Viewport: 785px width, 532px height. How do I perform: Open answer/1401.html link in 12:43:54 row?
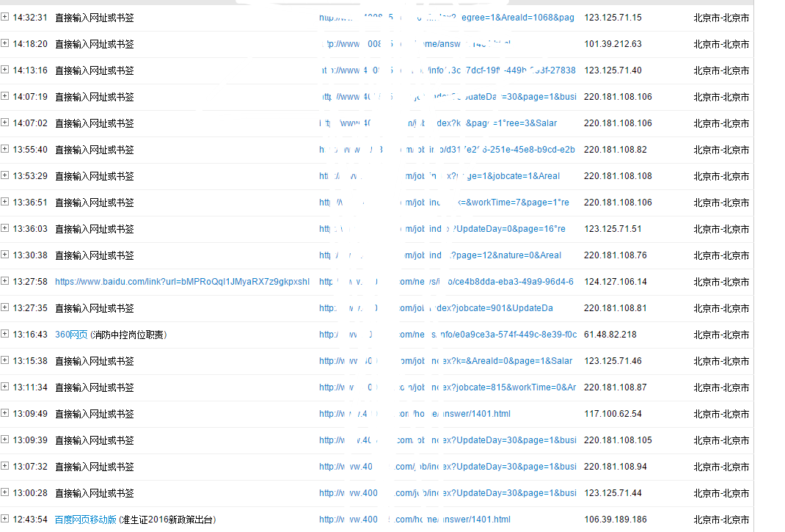pos(415,520)
